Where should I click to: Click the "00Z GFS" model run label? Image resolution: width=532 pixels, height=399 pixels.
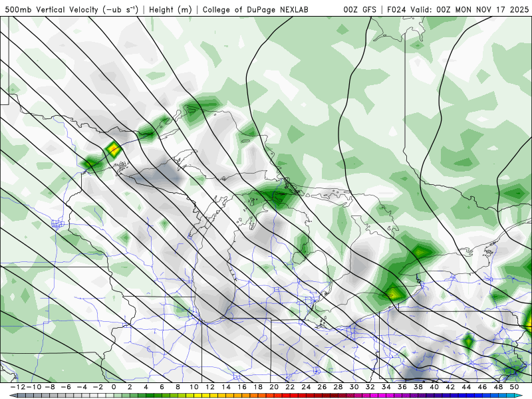point(360,9)
